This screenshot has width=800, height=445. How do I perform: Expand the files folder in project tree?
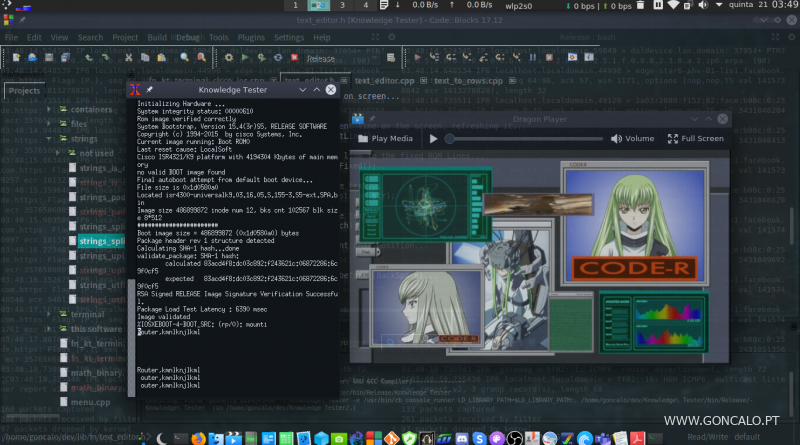pyautogui.click(x=49, y=123)
